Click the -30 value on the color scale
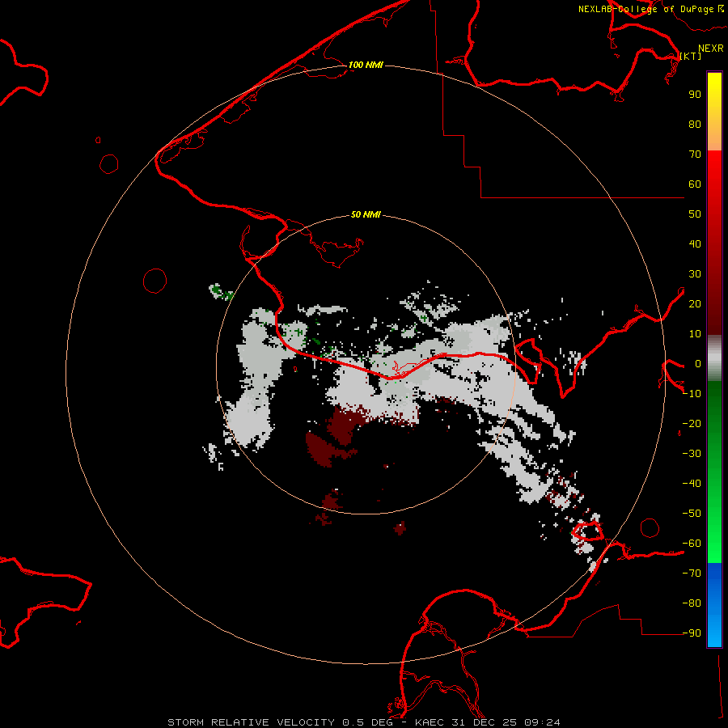The height and width of the screenshot is (728, 728). pos(692,454)
